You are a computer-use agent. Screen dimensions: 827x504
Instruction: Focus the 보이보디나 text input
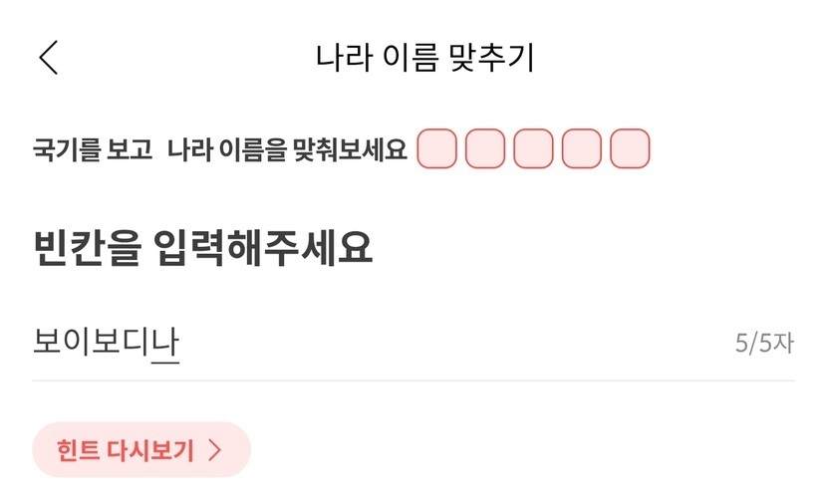click(x=107, y=343)
